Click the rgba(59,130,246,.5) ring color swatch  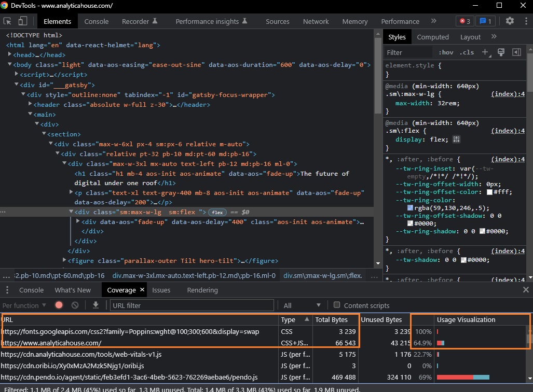pos(410,208)
